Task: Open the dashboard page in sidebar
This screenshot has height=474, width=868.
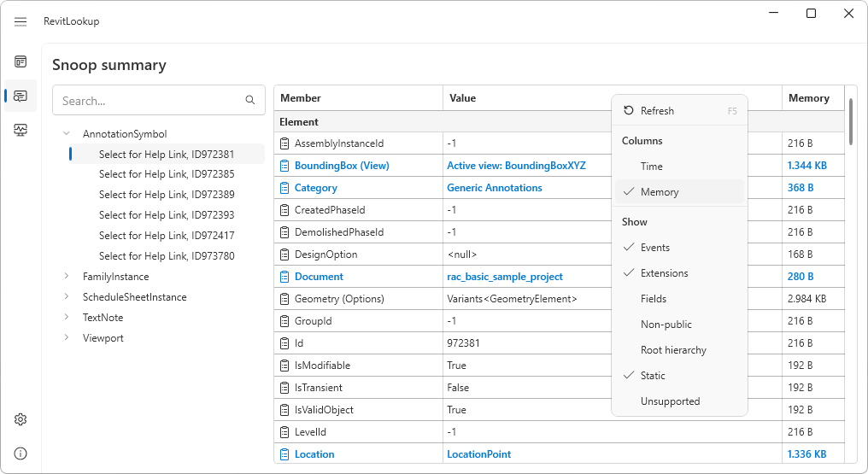Action: (x=21, y=61)
